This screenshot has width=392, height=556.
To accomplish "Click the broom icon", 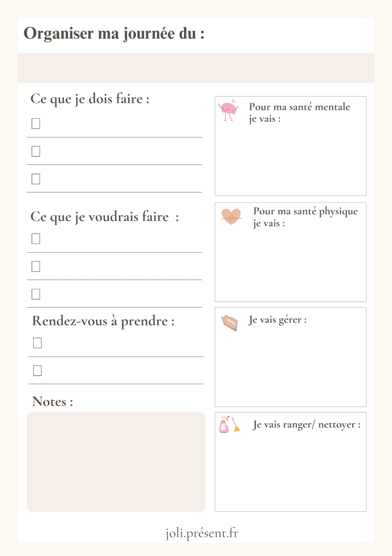I will (236, 424).
